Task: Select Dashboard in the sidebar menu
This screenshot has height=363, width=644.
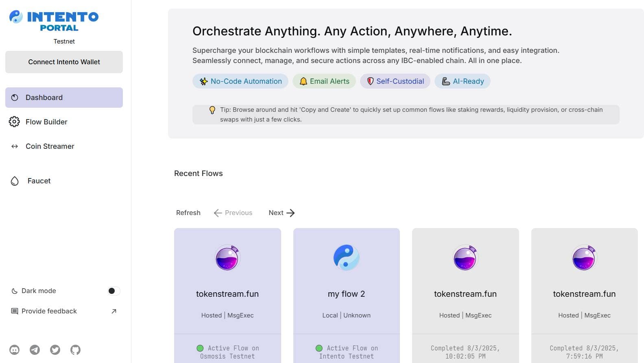Action: tap(64, 98)
